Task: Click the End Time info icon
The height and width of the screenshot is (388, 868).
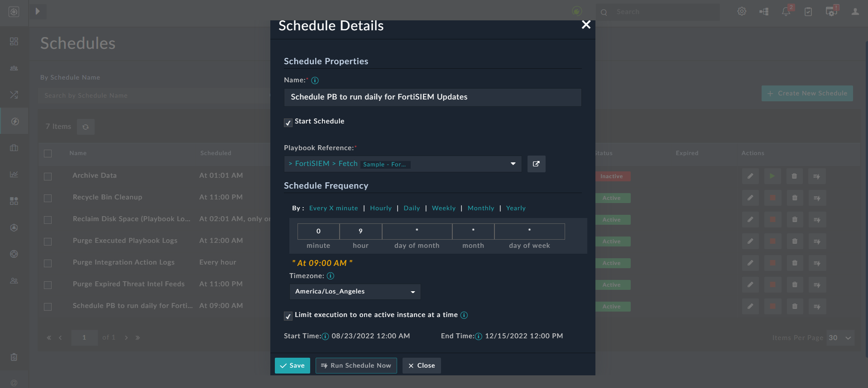Action: coord(479,336)
